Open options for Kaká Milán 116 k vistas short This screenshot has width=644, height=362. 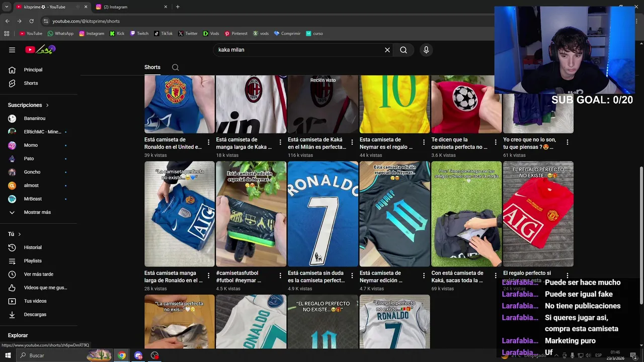click(352, 142)
